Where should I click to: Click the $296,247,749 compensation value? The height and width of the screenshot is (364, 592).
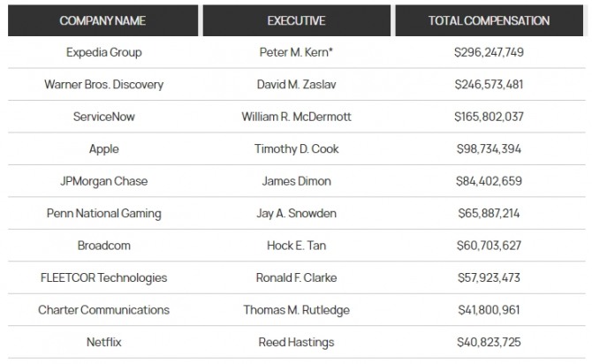pos(489,52)
